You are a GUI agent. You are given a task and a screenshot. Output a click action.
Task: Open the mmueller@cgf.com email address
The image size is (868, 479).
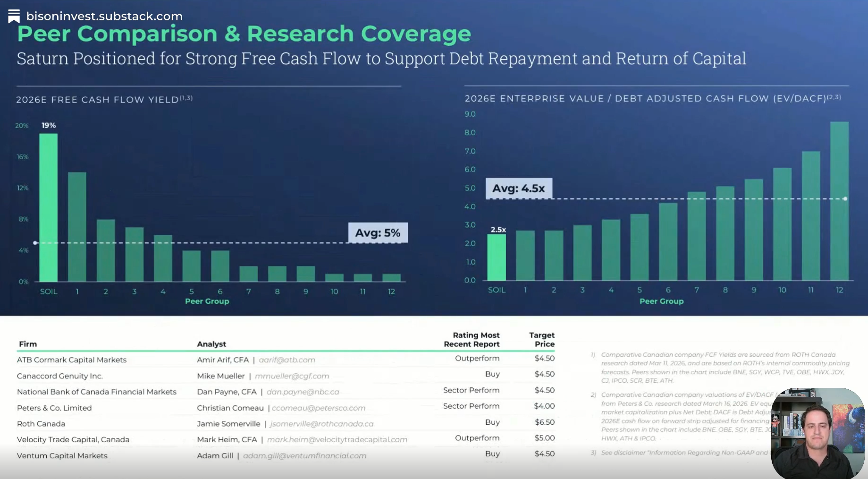tap(292, 376)
